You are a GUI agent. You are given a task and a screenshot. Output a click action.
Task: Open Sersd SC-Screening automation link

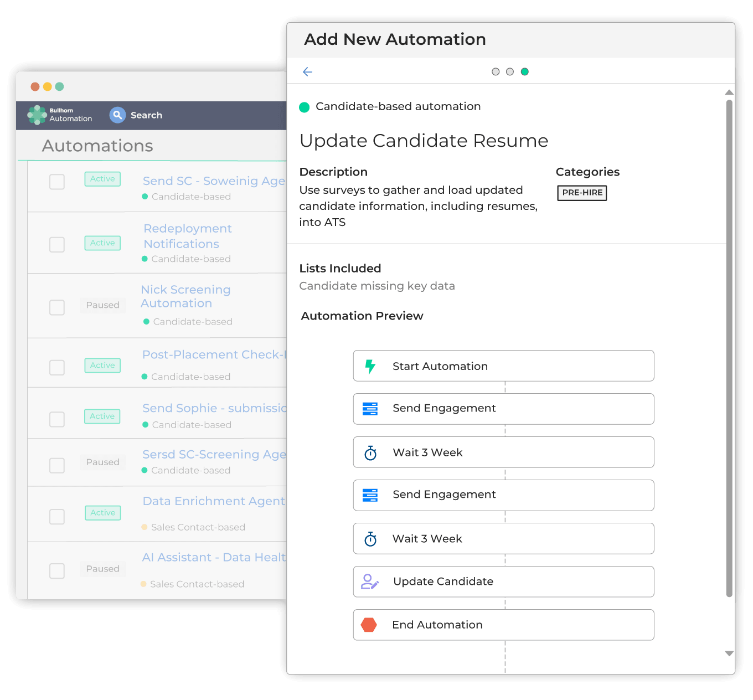214,454
